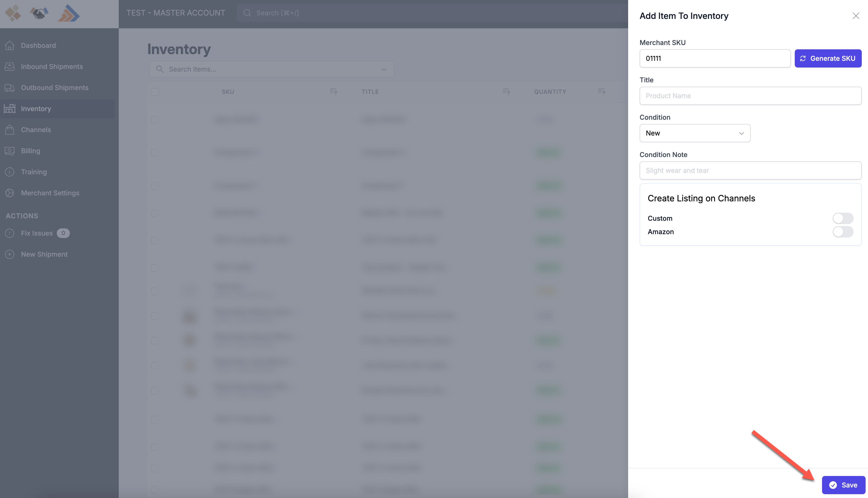Click the Dashboard home icon
Viewport: 868px width, 498px height.
10,45
